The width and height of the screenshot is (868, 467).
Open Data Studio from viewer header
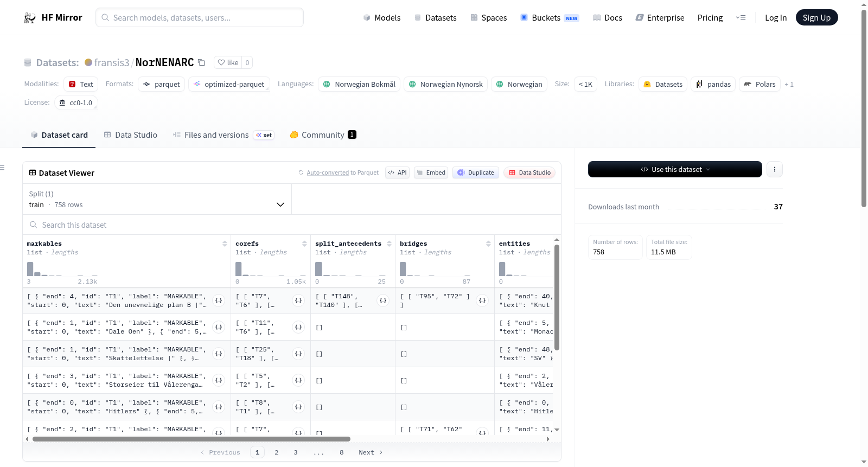tap(529, 172)
